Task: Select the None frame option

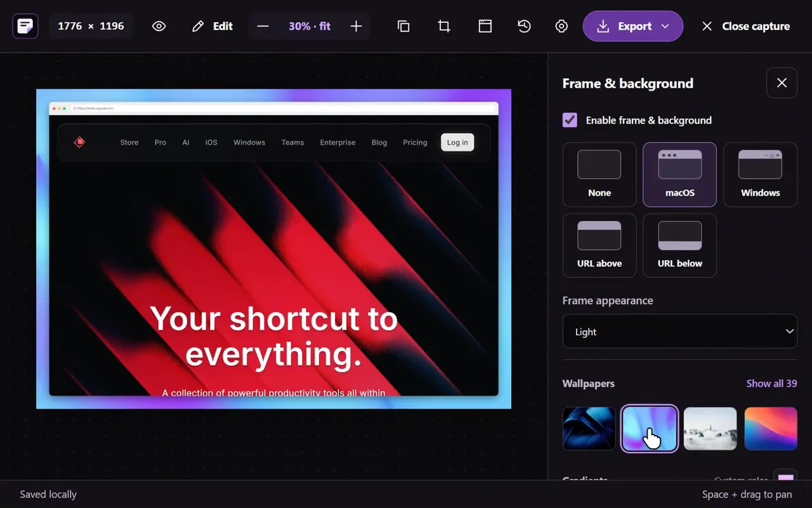Action: (599, 175)
